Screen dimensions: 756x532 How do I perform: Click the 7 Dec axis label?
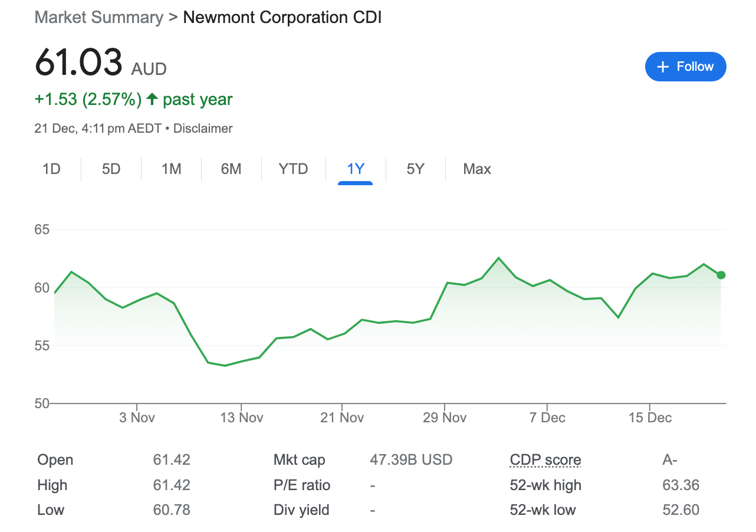[547, 418]
